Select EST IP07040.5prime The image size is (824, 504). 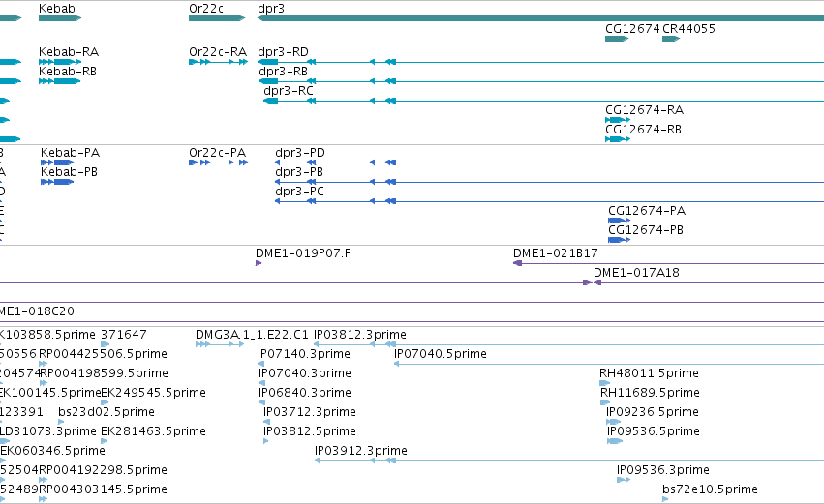(x=609, y=364)
